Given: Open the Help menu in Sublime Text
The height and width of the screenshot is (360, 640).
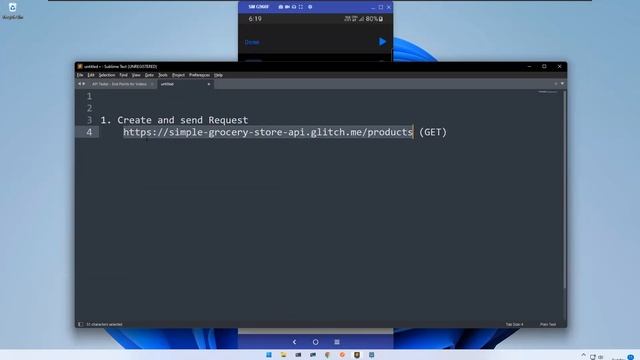Looking at the screenshot, I should coord(218,75).
